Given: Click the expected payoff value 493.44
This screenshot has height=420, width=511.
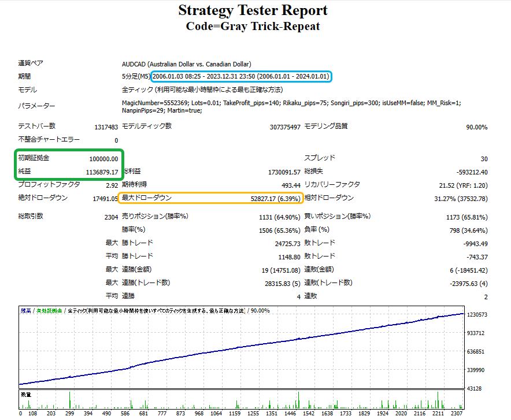Looking at the screenshot, I should [291, 185].
